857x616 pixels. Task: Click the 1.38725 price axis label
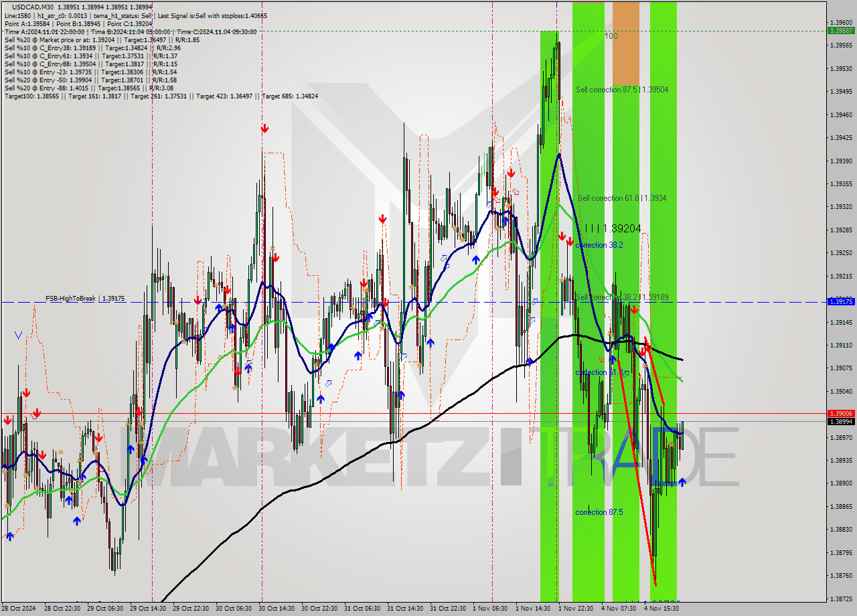click(x=840, y=598)
